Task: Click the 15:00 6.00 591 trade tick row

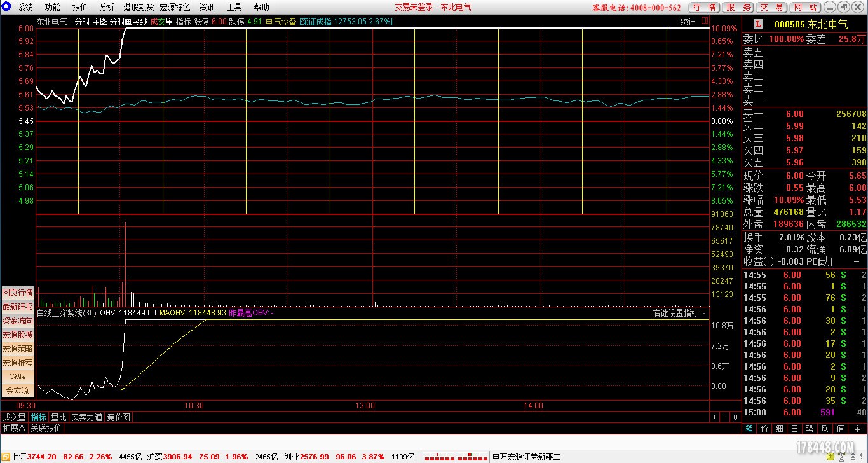Action: (805, 413)
